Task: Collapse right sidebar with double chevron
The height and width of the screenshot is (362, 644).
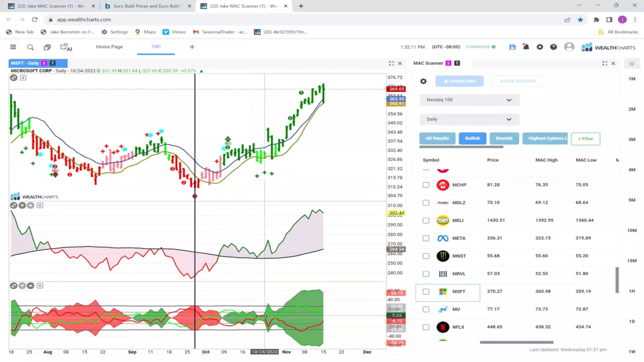Action: [632, 64]
